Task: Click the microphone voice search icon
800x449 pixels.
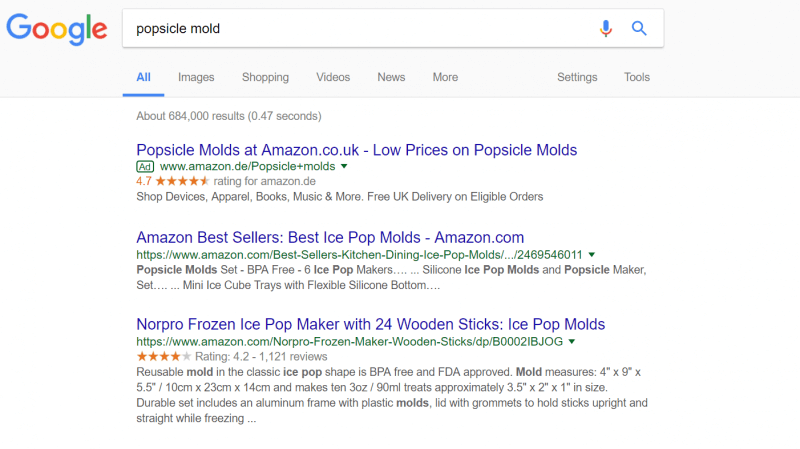Action: point(606,29)
